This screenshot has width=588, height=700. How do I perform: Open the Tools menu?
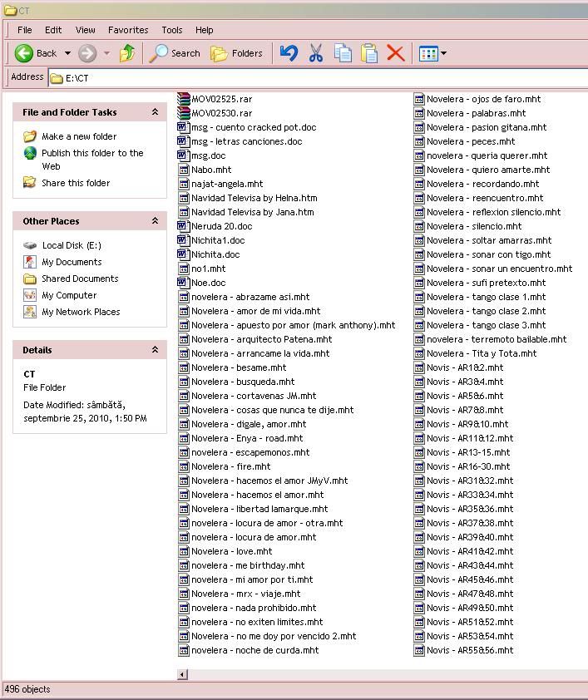tap(172, 30)
